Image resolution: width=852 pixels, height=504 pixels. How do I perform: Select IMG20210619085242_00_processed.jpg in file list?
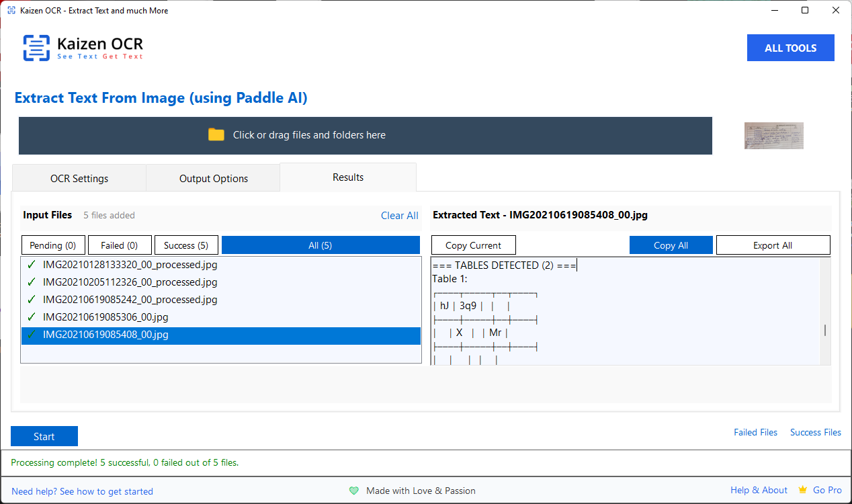click(130, 300)
